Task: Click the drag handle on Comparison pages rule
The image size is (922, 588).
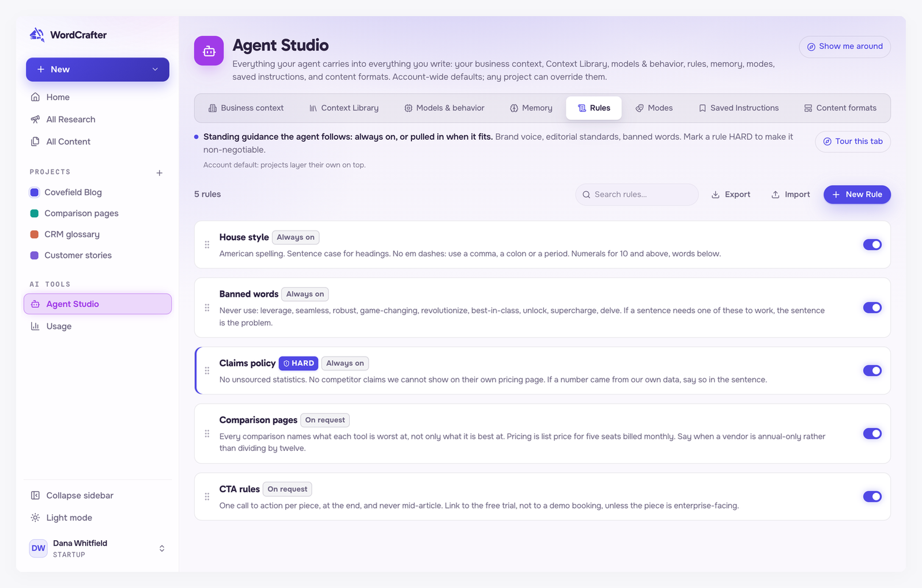Action: 207,434
